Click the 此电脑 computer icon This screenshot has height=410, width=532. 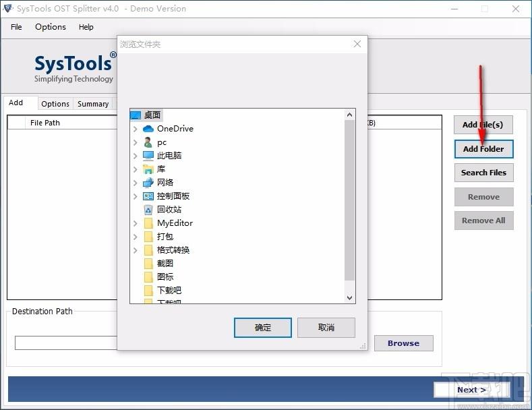pyautogui.click(x=148, y=156)
